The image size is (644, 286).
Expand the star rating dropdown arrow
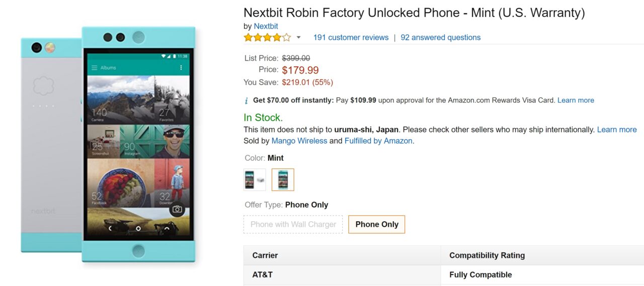coord(298,38)
